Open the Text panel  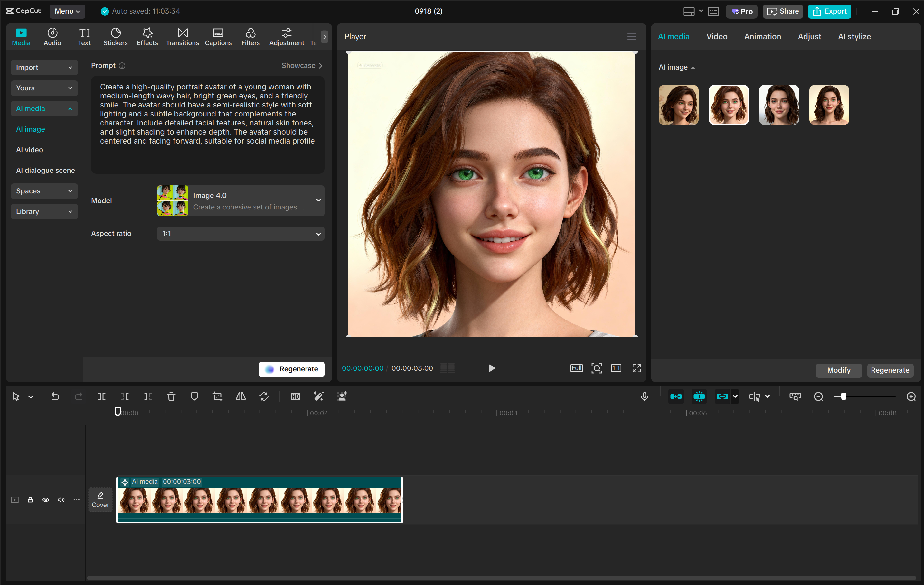[84, 37]
